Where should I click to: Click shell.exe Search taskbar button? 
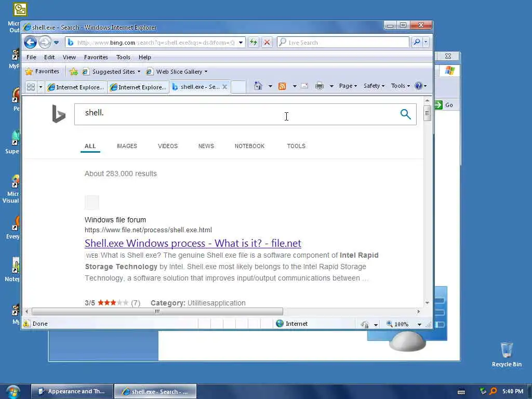(x=155, y=391)
